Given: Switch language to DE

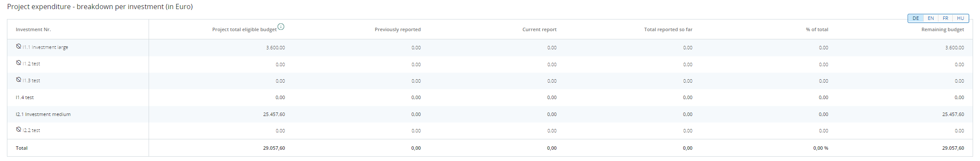Looking at the screenshot, I should coord(915,18).
